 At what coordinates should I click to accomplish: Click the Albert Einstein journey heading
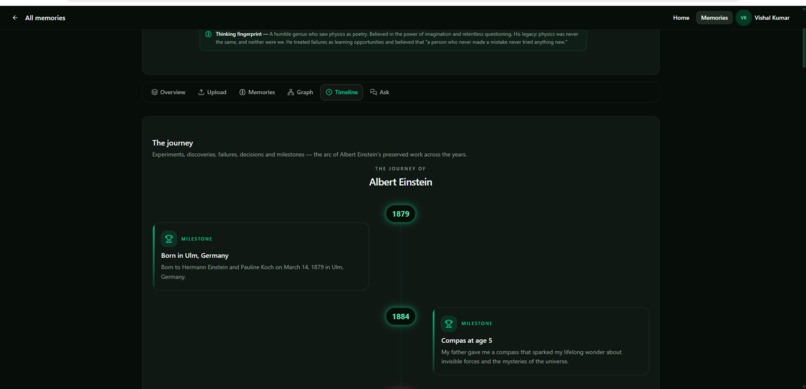(400, 182)
